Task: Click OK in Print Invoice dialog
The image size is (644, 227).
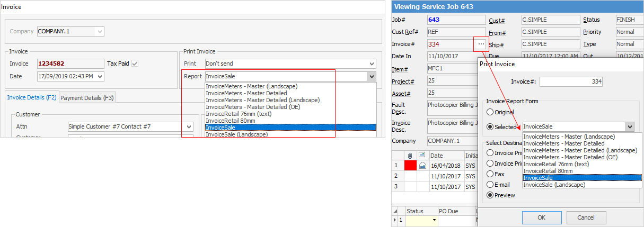Action: pyautogui.click(x=542, y=217)
